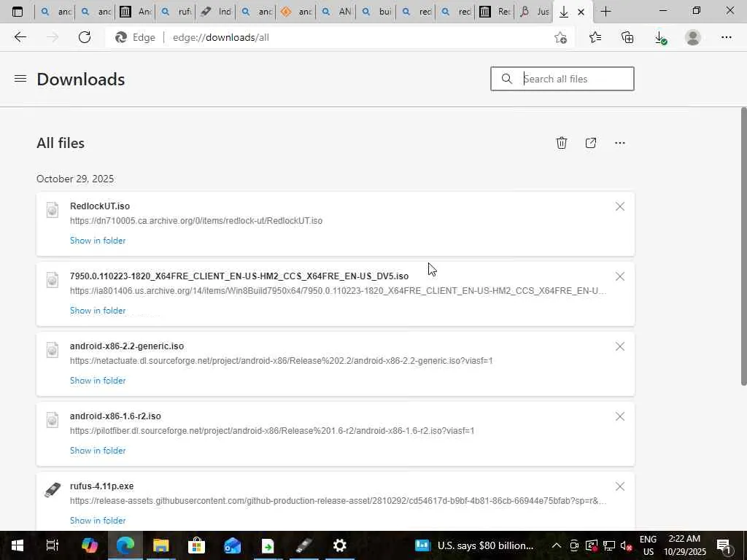Click the RedlockUT.iso archive.org URL
The image size is (747, 560).
(196, 221)
